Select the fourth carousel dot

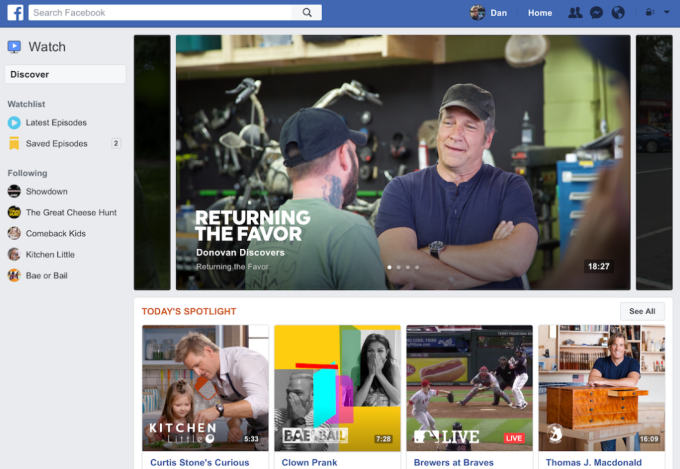click(x=417, y=267)
